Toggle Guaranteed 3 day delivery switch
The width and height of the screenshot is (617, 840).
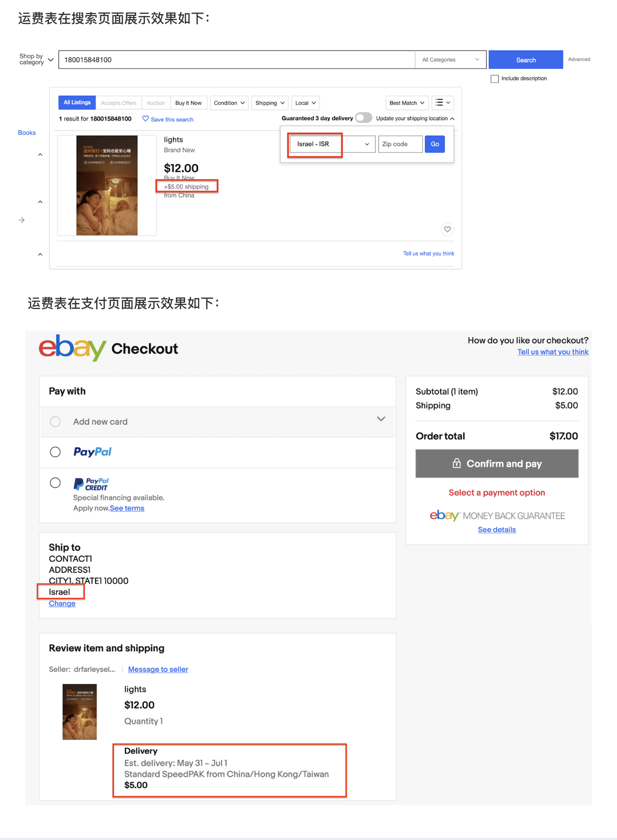coord(363,118)
